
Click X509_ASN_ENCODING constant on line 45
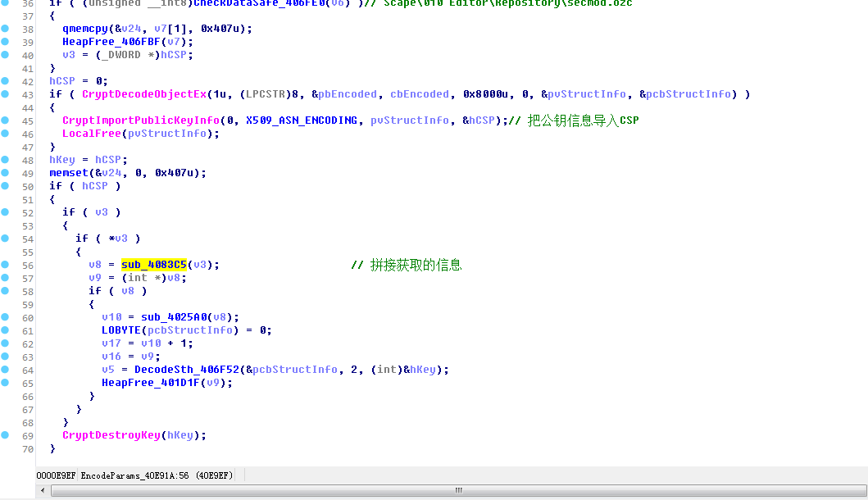[302, 120]
